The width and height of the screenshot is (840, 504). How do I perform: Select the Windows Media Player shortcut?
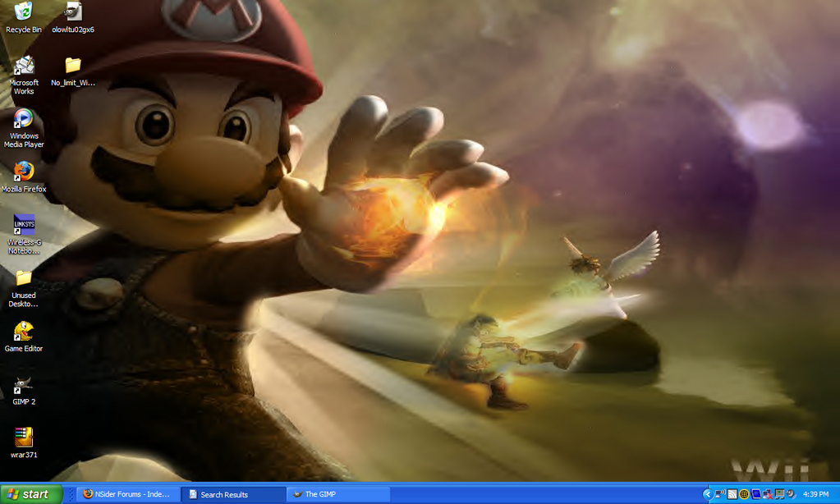24,128
